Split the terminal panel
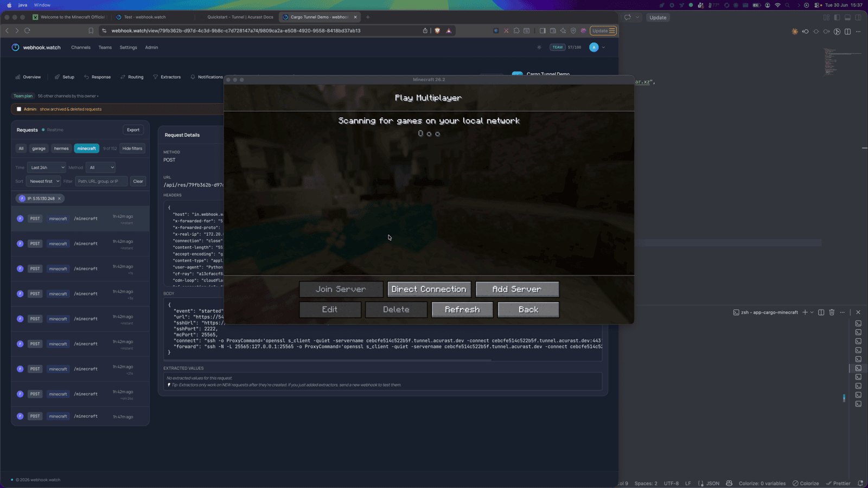Screen dimensions: 868x488 pos(821,312)
